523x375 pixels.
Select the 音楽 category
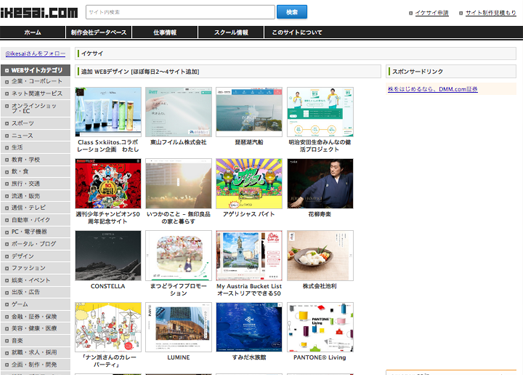pyautogui.click(x=35, y=341)
